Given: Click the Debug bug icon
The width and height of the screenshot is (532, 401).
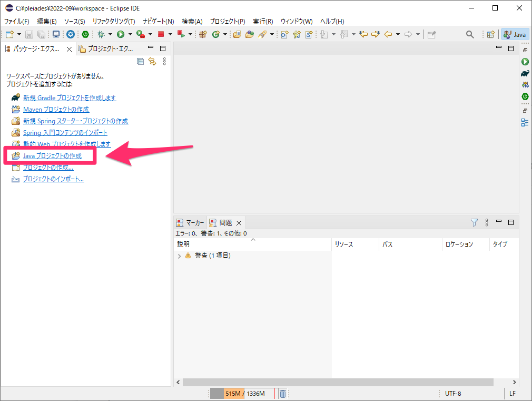Looking at the screenshot, I should pyautogui.click(x=101, y=34).
